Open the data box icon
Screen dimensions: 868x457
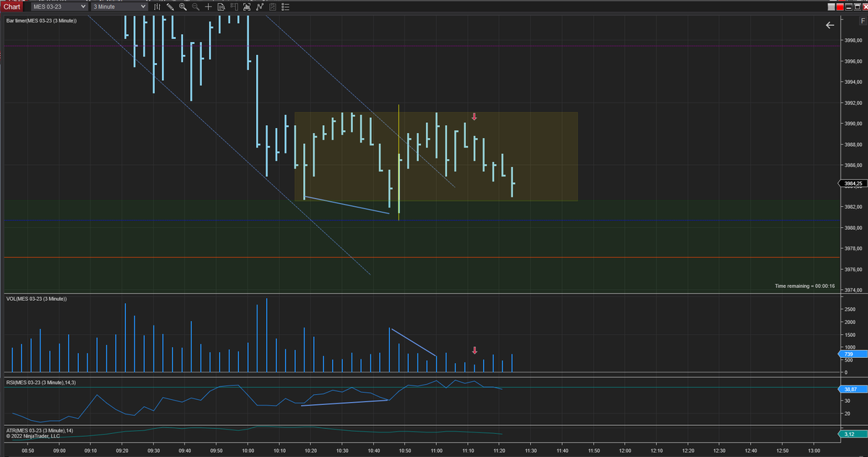click(x=221, y=7)
